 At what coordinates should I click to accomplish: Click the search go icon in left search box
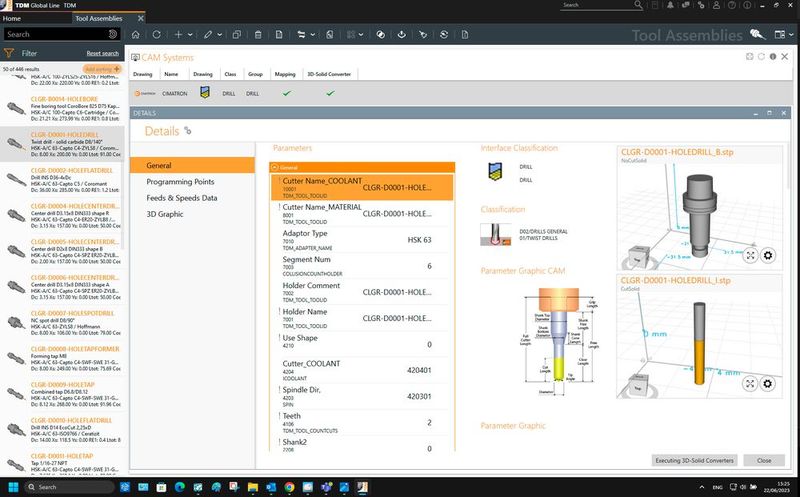click(113, 34)
